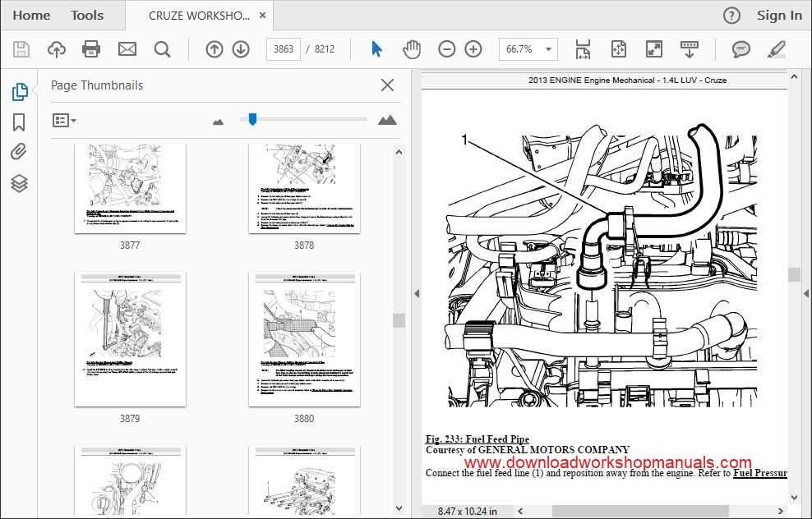Open the read mode download-arrow icon

pos(690,49)
